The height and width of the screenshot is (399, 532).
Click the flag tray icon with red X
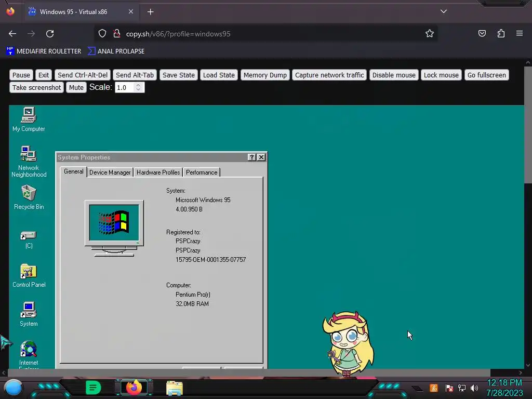point(449,388)
